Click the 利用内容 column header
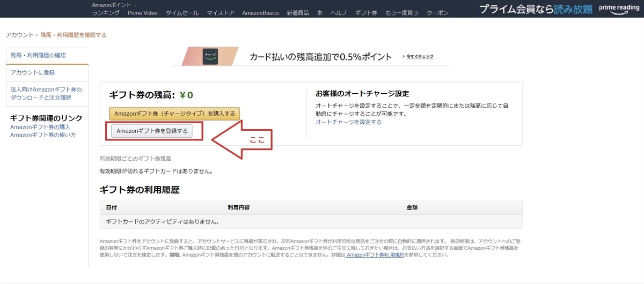This screenshot has height=284, width=644. 238,207
